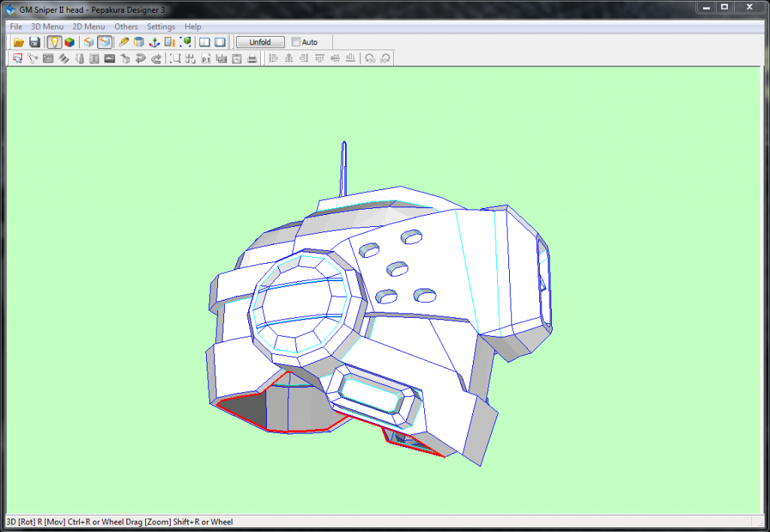
Task: Click the Unfold button
Action: pos(260,42)
